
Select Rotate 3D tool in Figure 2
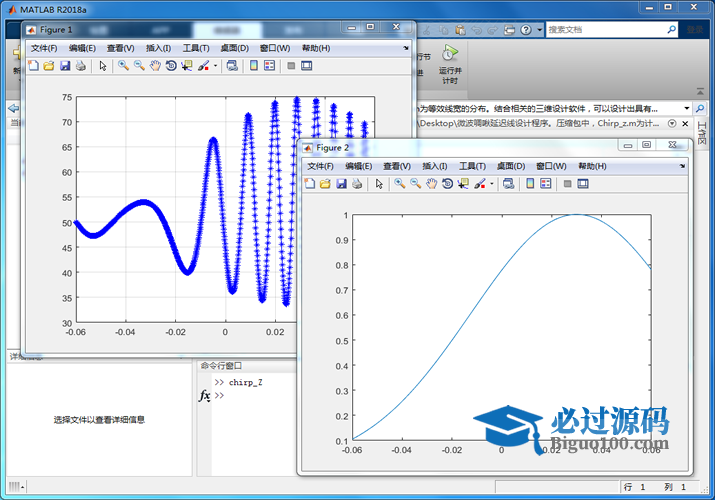tap(447, 184)
